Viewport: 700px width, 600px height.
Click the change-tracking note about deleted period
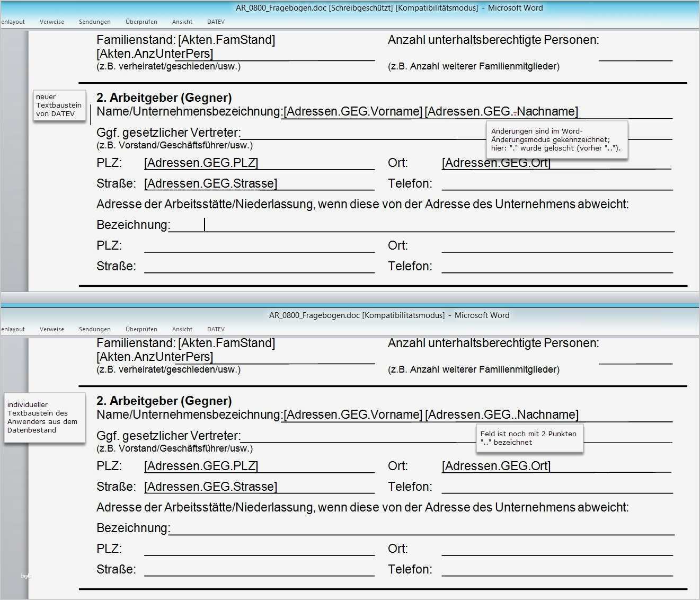coord(556,140)
